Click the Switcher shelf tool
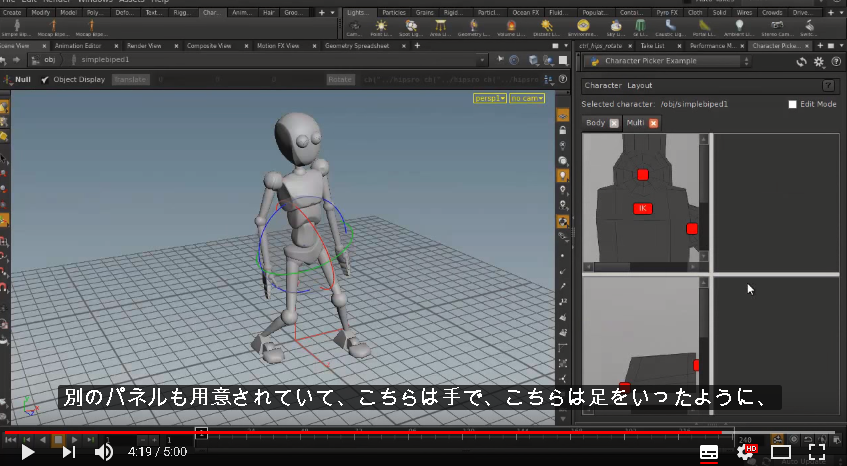Viewport: 847px width, 466px height. (x=809, y=28)
